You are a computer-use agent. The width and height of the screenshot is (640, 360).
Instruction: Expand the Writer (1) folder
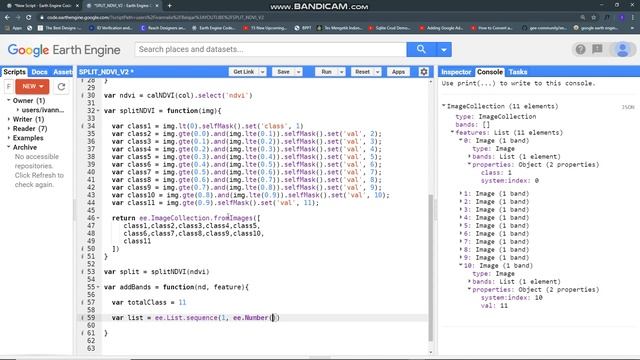(9, 119)
